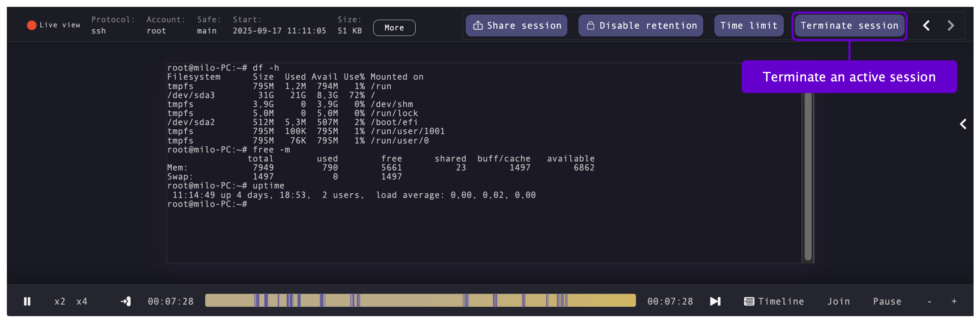Image resolution: width=980 pixels, height=326 pixels.
Task: Click the terminal vertical scrollbar
Action: click(808, 180)
